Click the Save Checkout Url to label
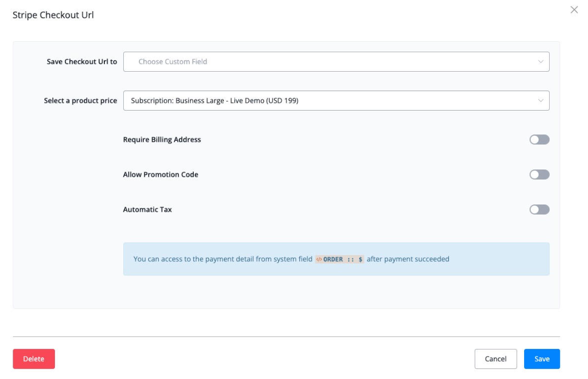588x379 pixels. [82, 62]
